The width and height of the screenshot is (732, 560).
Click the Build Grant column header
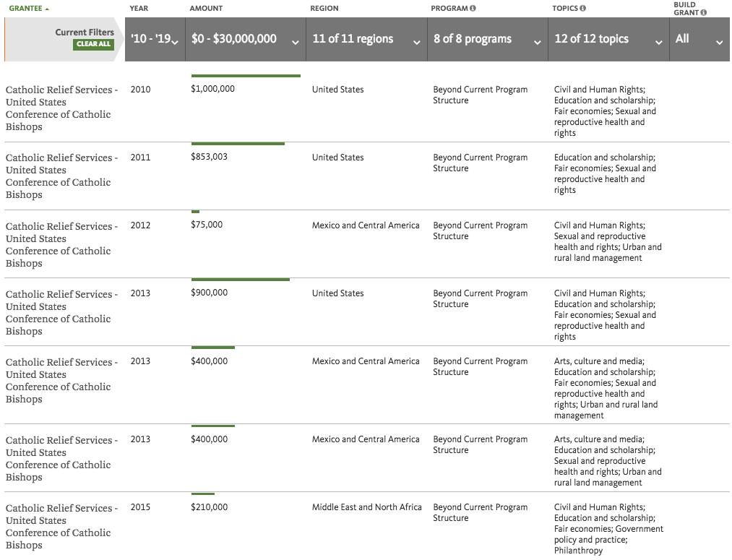[686, 9]
